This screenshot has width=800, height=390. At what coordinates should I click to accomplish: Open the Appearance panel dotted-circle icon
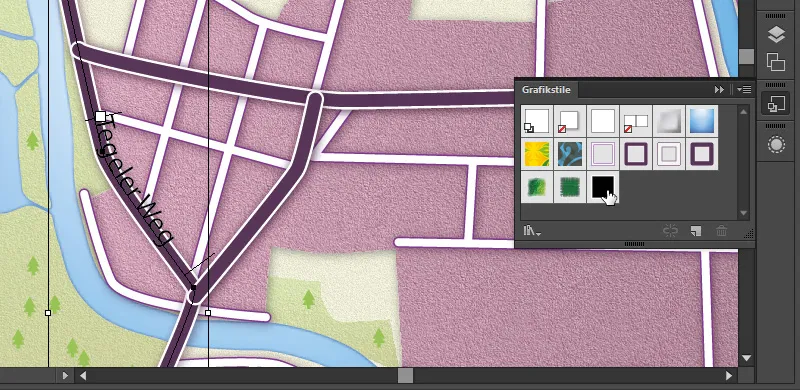[776, 145]
